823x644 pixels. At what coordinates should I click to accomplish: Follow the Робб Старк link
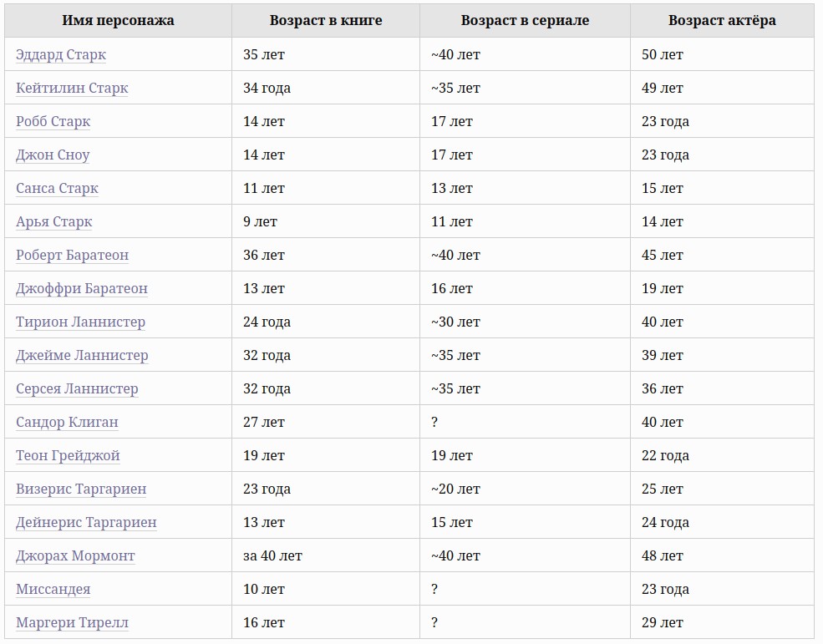(53, 122)
